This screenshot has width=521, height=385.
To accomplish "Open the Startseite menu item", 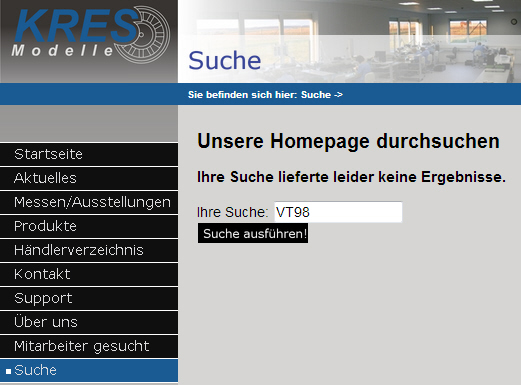I will (x=89, y=154).
